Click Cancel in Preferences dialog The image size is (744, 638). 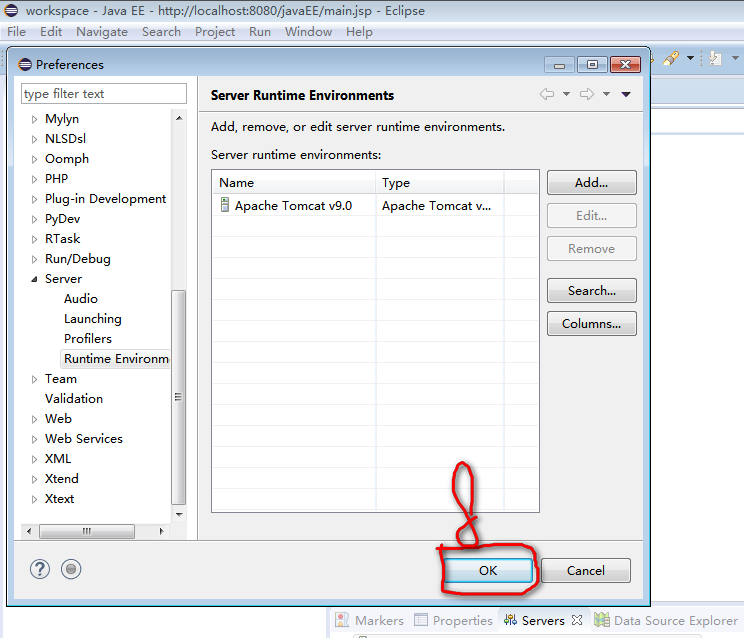[x=586, y=570]
